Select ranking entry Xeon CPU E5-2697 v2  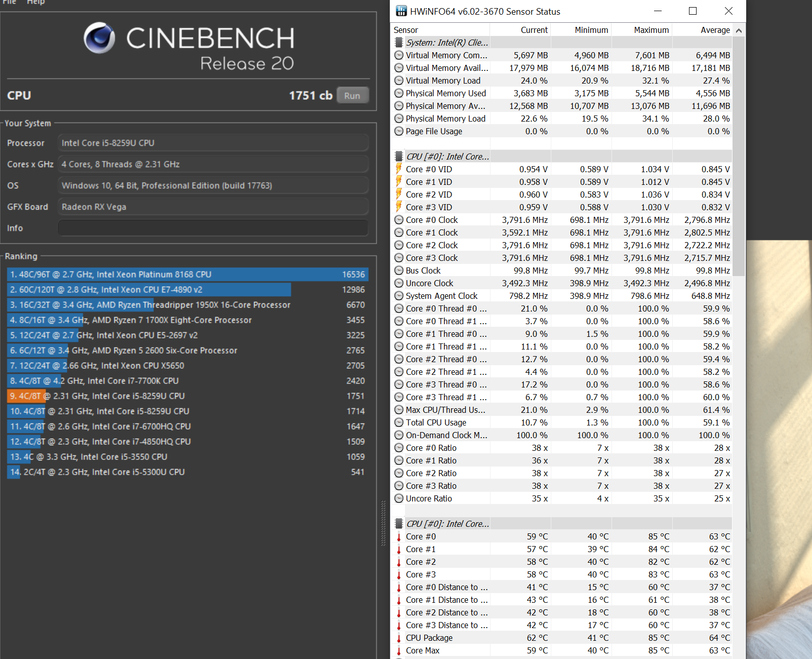[x=187, y=335]
